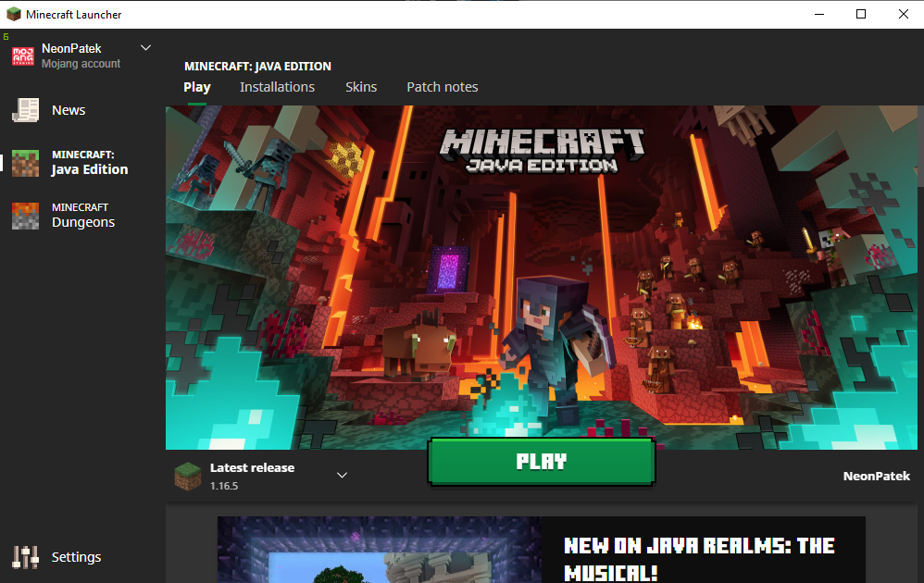
Task: Switch to the Skins tab
Action: tap(361, 87)
